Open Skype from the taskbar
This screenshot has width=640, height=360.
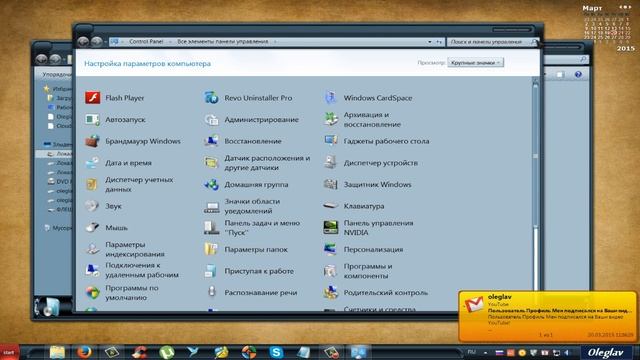(276, 352)
